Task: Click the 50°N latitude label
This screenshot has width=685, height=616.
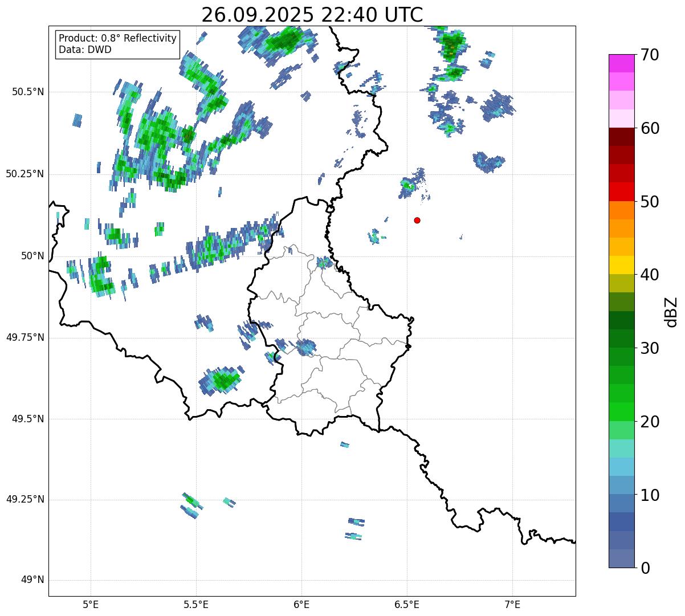Action: [32, 256]
